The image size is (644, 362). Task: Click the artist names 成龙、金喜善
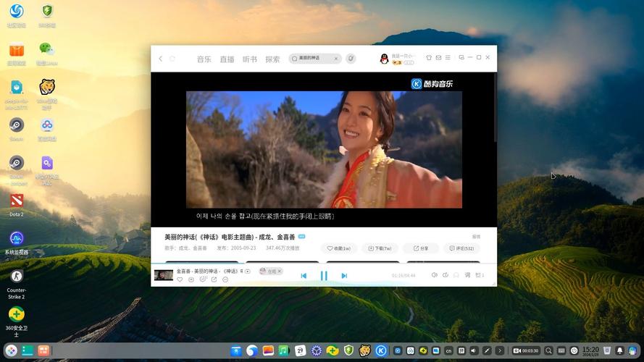coord(192,248)
